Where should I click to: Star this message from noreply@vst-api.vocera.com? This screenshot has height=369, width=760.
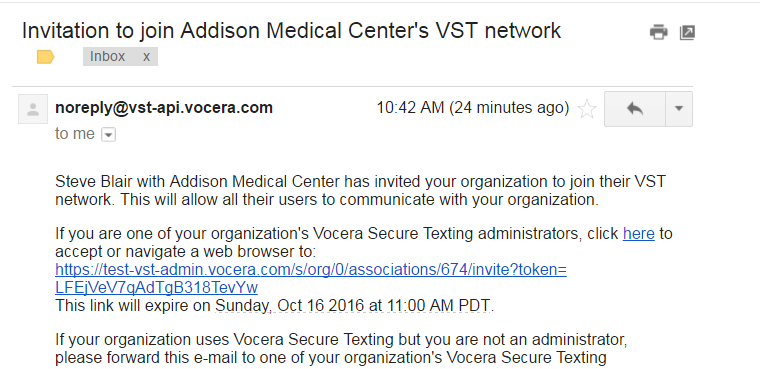(x=587, y=109)
